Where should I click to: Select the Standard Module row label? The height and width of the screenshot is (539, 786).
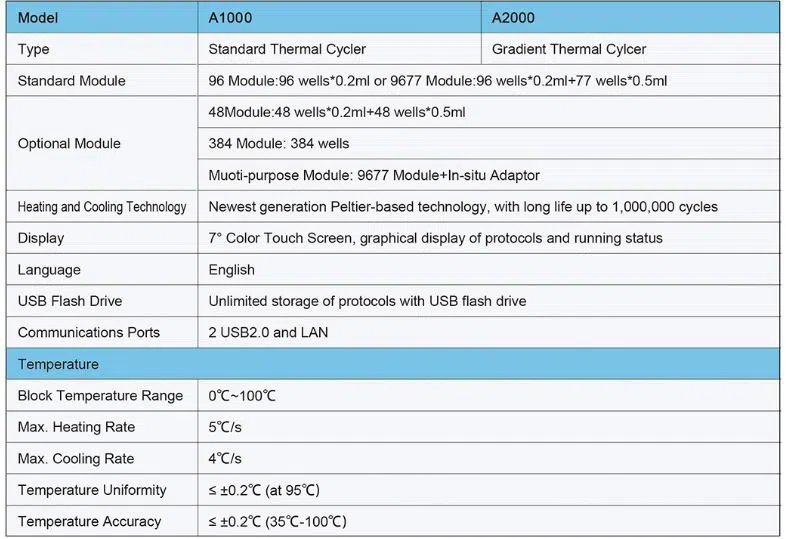(x=72, y=81)
